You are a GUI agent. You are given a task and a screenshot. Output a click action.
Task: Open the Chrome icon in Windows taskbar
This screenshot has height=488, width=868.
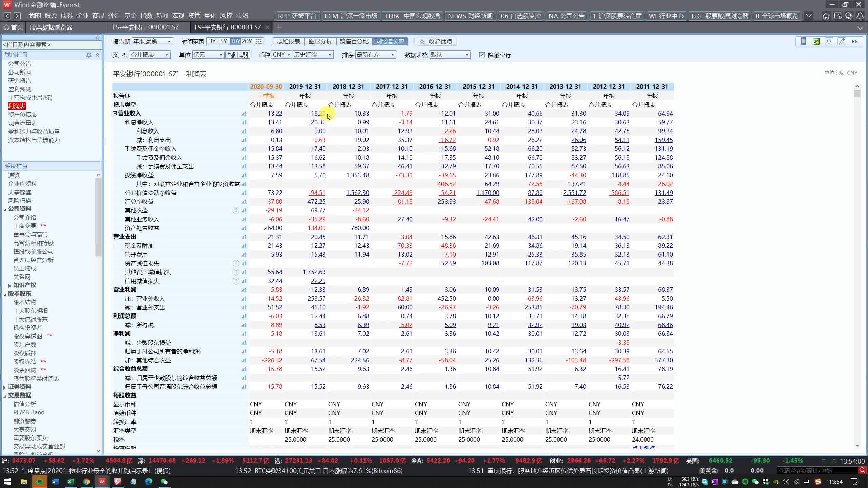[86, 482]
